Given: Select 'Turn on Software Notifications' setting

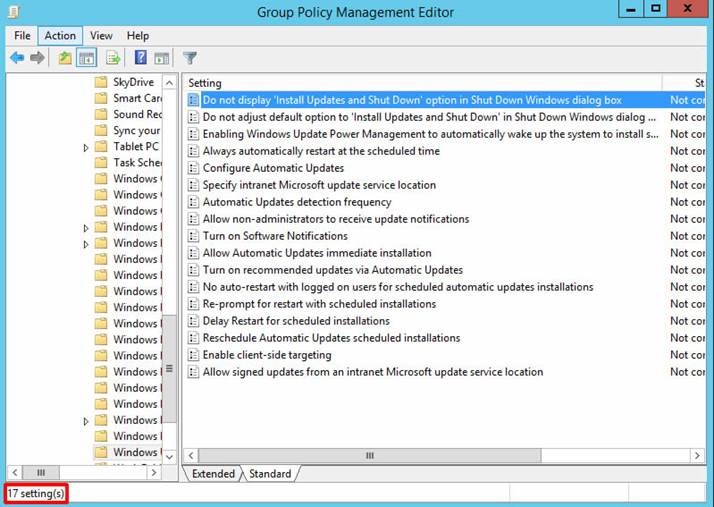Looking at the screenshot, I should click(x=275, y=236).
